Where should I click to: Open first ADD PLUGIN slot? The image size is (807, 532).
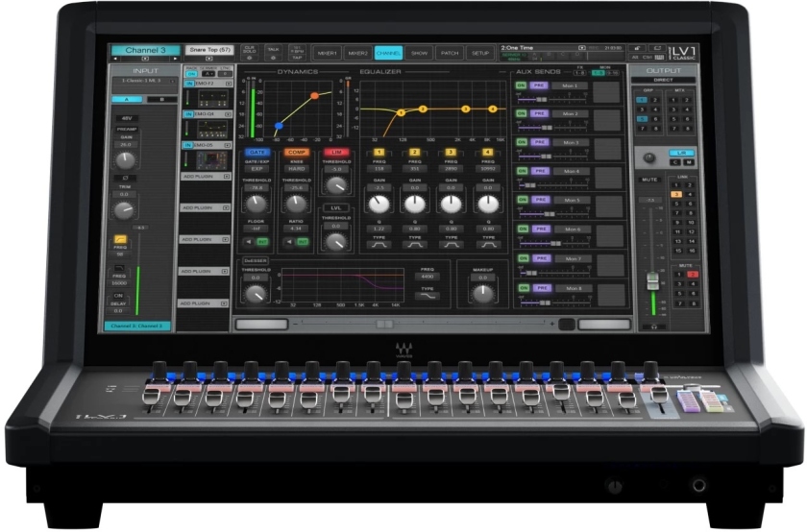click(x=205, y=177)
